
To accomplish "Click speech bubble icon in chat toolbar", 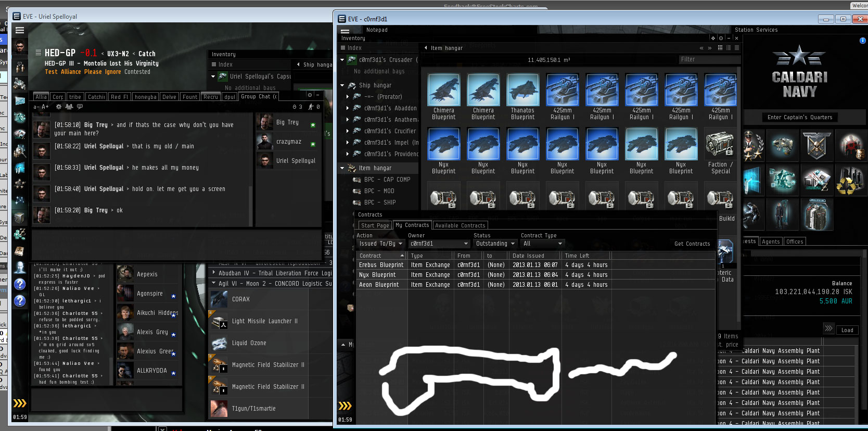I will (x=80, y=107).
